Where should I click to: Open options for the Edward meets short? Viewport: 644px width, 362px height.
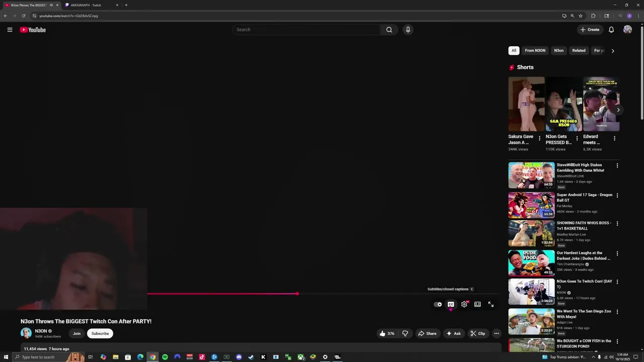(614, 138)
